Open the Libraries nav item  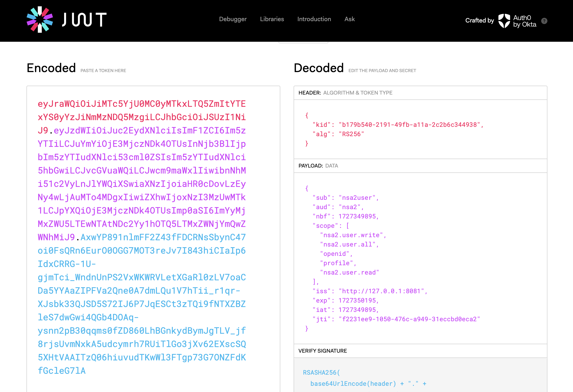coord(272,19)
